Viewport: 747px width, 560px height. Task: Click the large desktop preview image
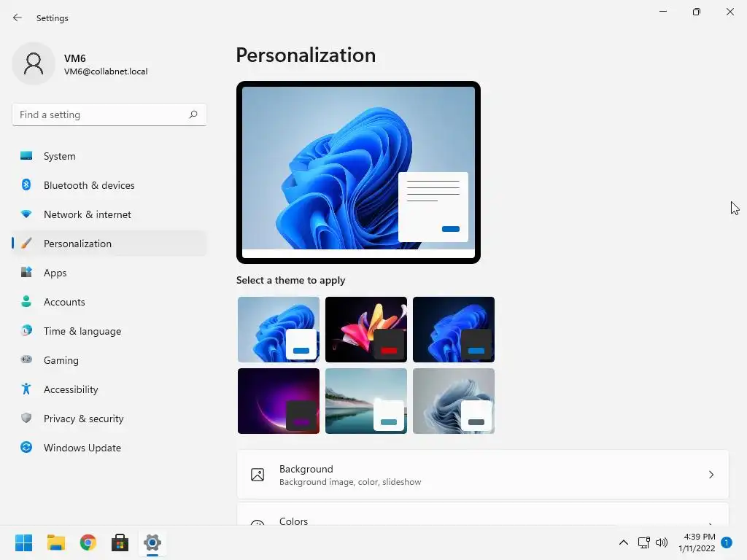tap(358, 172)
